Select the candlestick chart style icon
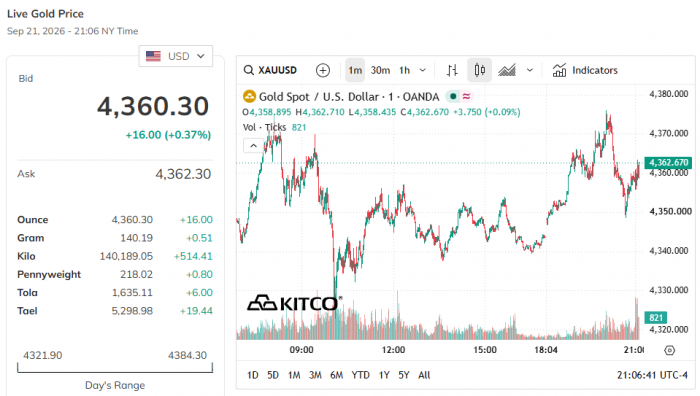Screen dimensions: 700x396 click(479, 70)
